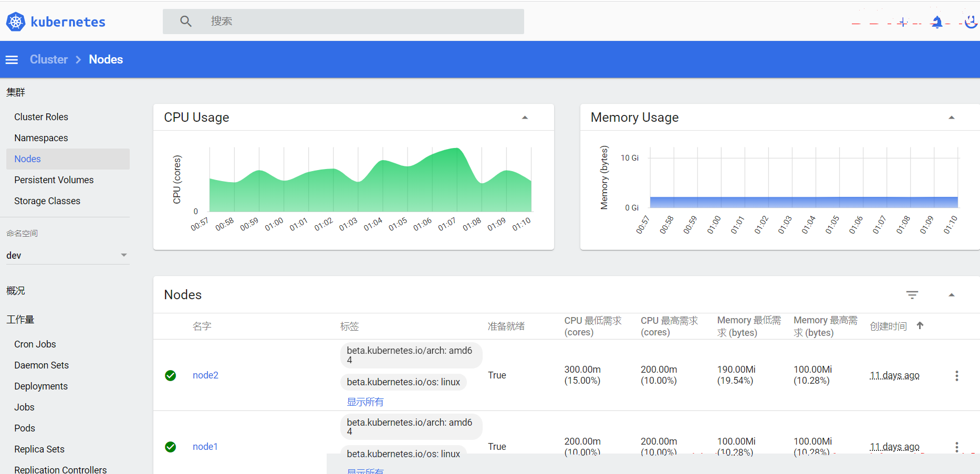The image size is (980, 474).
Task: Click the 准备就绪 column header
Action: (x=506, y=326)
